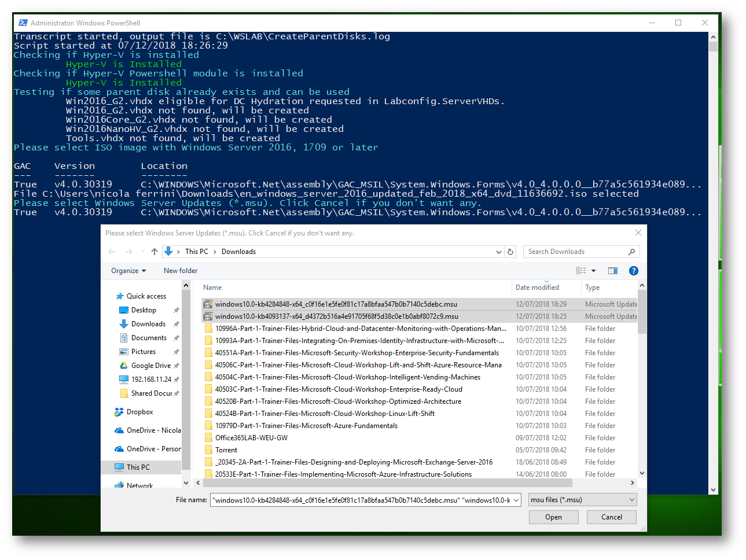The image size is (746, 560).
Task: Select folder 40520B Optimized-Architecture
Action: (x=420, y=401)
